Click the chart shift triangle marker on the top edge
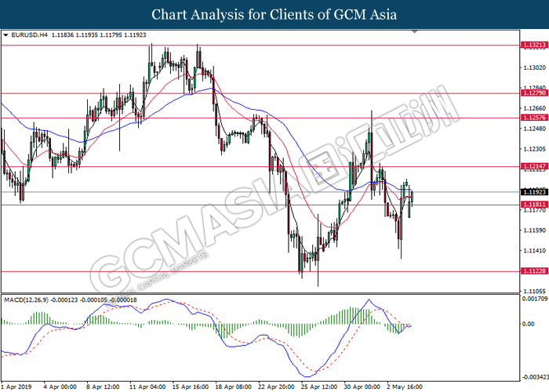The height and width of the screenshot is (392, 549). pyautogui.click(x=415, y=32)
